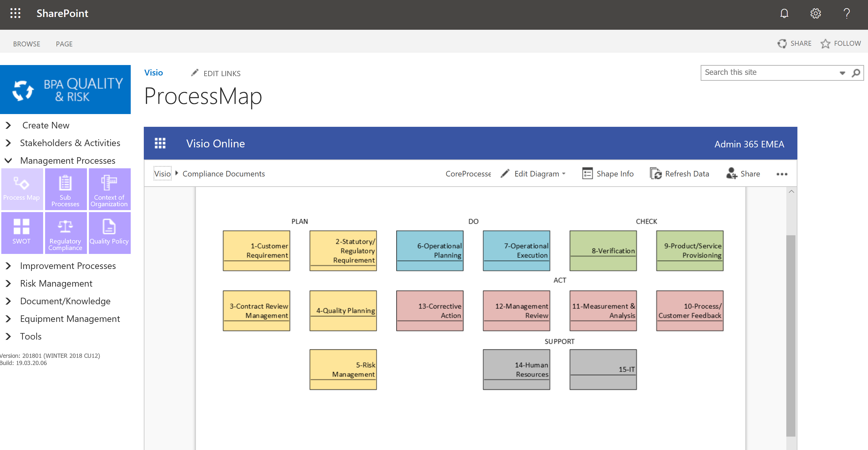Select the 15-IT shape
The image size is (868, 450).
coord(603,370)
